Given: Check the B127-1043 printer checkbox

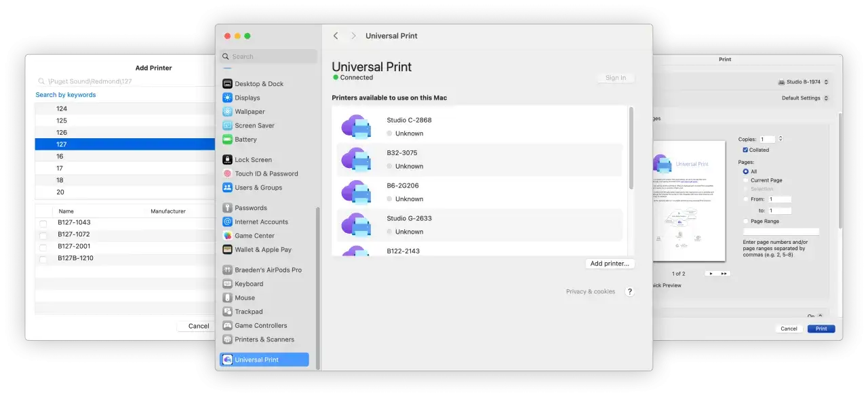Looking at the screenshot, I should click(43, 222).
